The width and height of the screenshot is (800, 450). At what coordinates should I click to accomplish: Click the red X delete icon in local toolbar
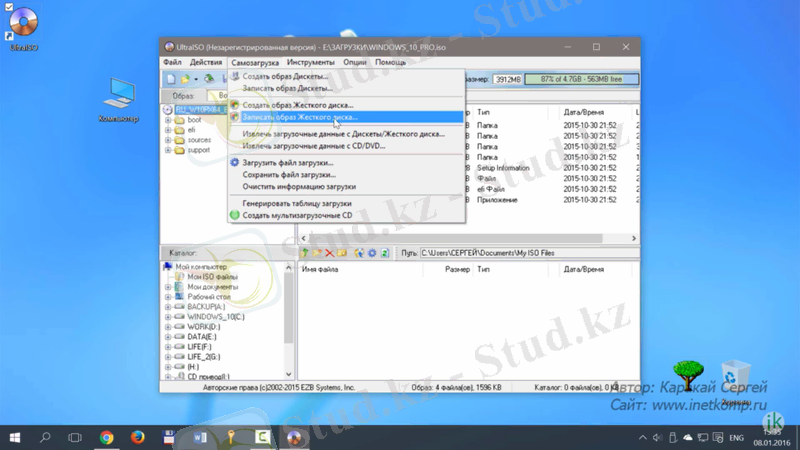coord(329,253)
